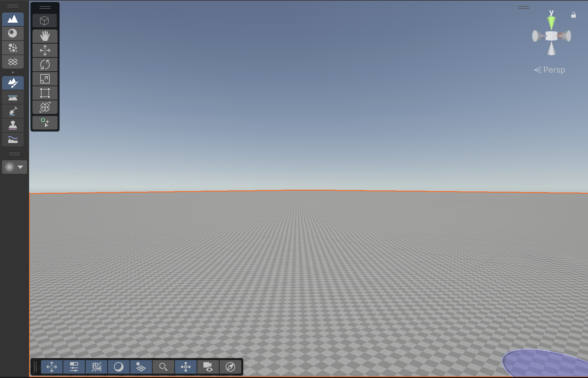Image resolution: width=588 pixels, height=378 pixels.
Task: Select the Rect transform tool
Action: click(45, 93)
